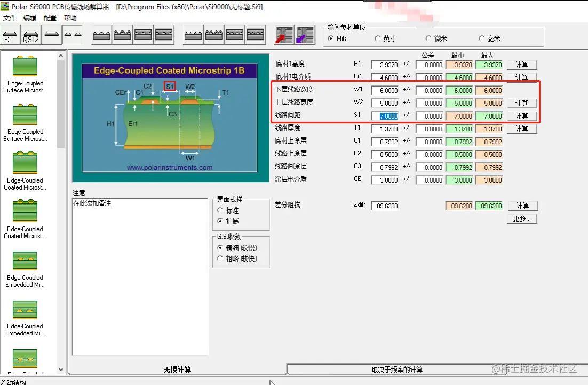Choose 标准 interface style
588x385 pixels.
click(228, 210)
